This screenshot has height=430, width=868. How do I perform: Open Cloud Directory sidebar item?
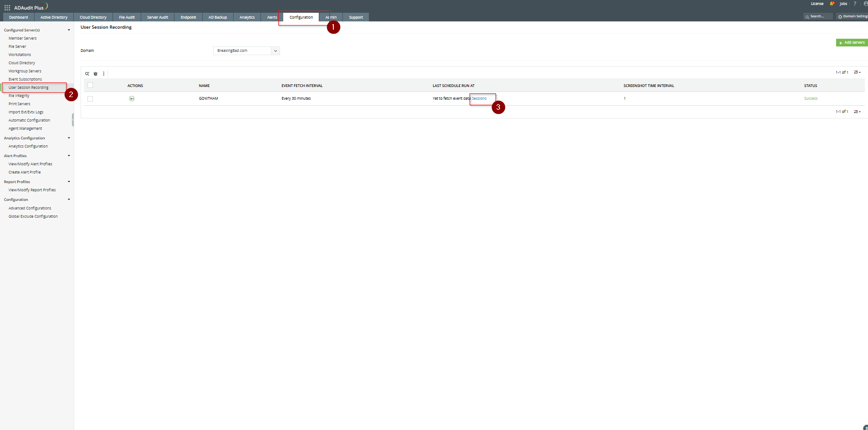[x=22, y=63]
